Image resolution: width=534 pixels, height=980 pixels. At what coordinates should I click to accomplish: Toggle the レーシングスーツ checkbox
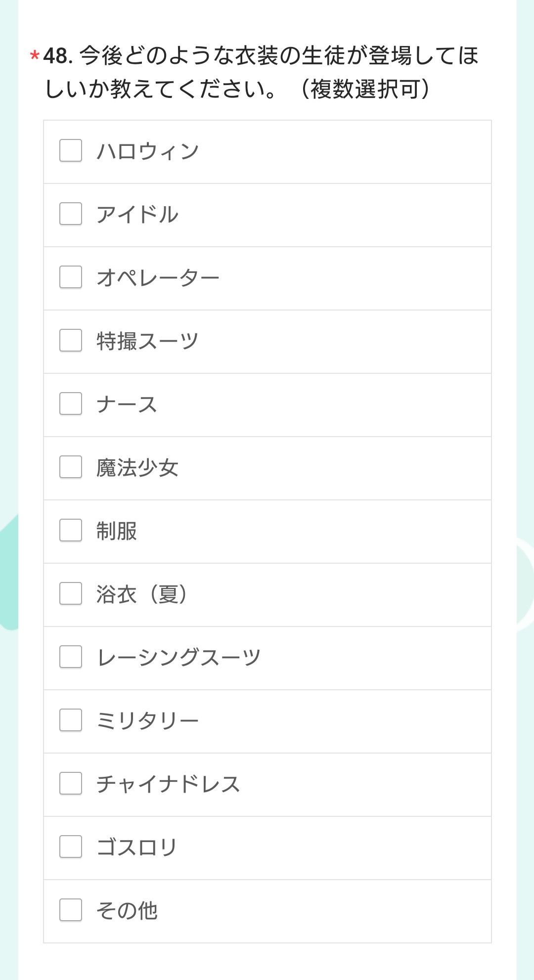click(71, 657)
